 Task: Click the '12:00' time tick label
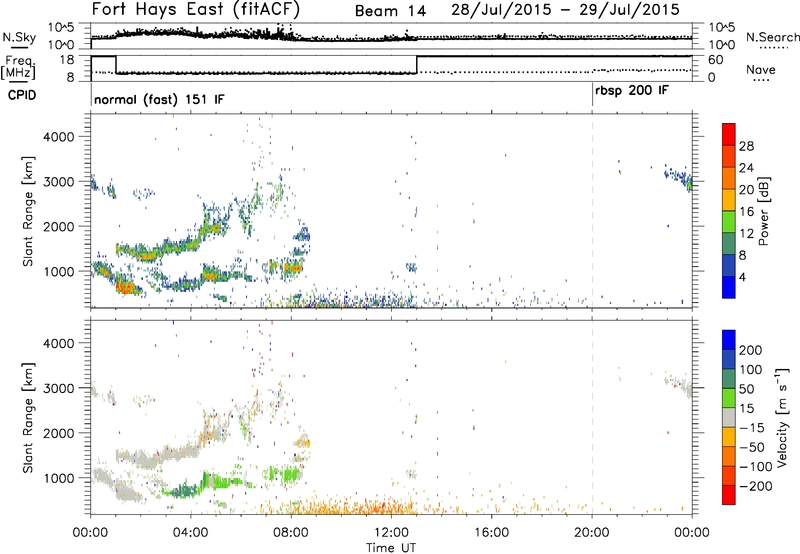tap(391, 533)
